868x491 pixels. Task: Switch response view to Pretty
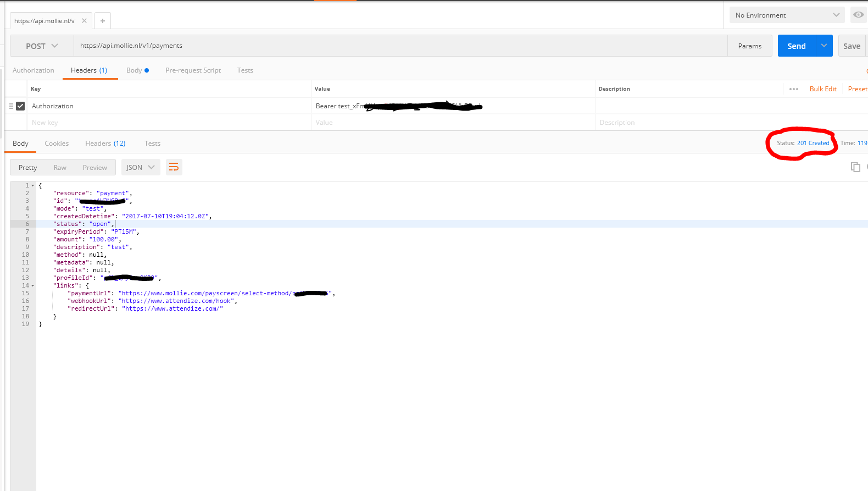coord(27,168)
